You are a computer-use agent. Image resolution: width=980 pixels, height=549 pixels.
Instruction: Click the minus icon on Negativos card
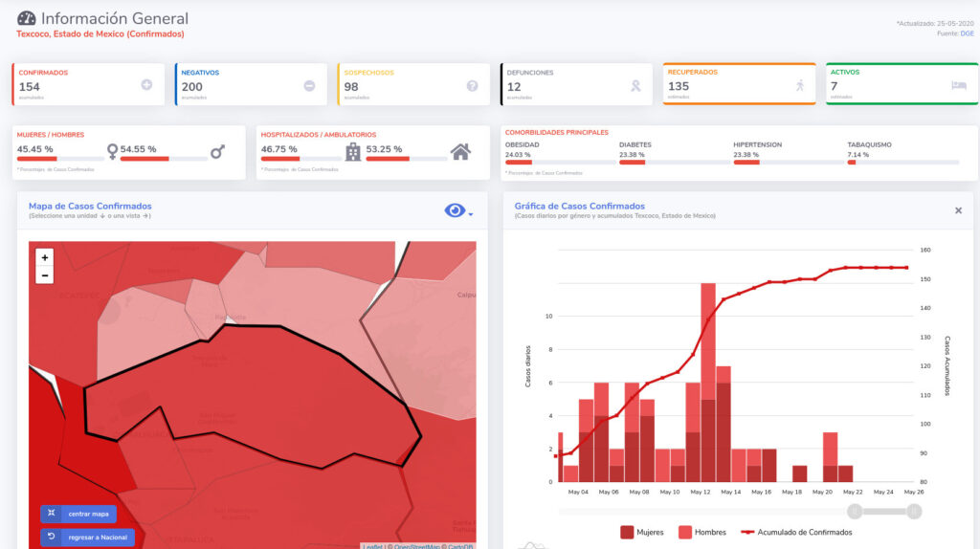coord(309,86)
